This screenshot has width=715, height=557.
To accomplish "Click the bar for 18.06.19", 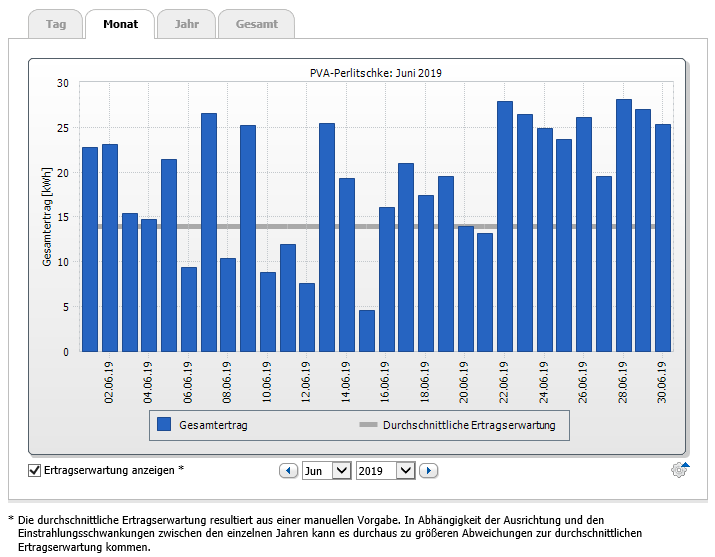I will click(426, 273).
